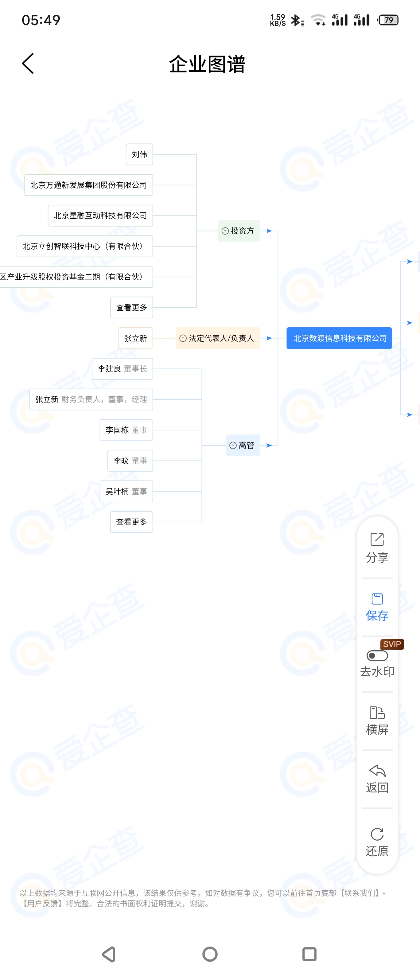
Task: Select the 刘伟 investor node
Action: [139, 154]
